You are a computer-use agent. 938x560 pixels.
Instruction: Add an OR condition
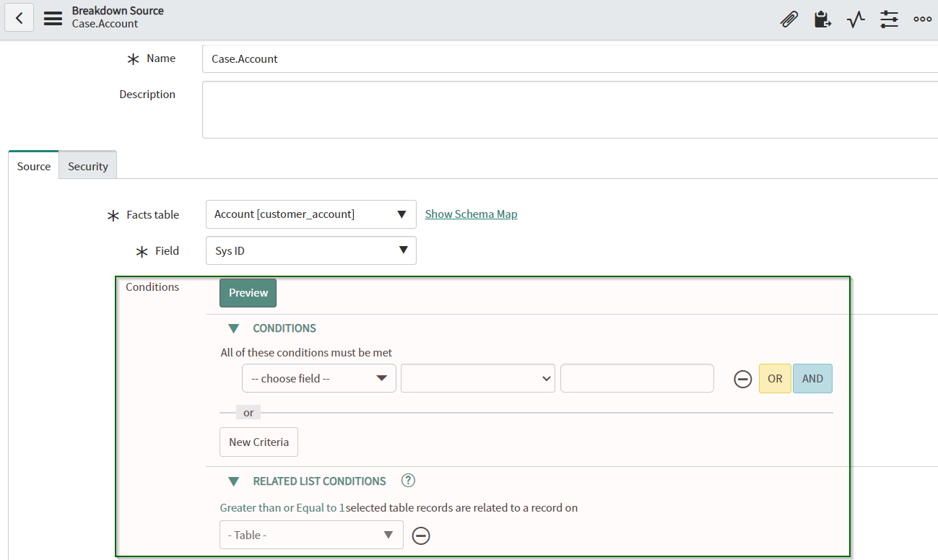pyautogui.click(x=775, y=378)
